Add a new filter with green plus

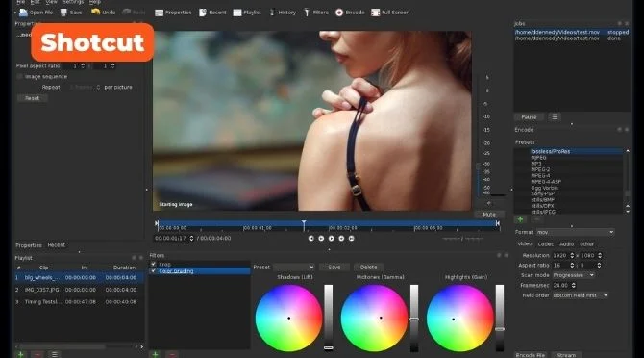click(156, 354)
